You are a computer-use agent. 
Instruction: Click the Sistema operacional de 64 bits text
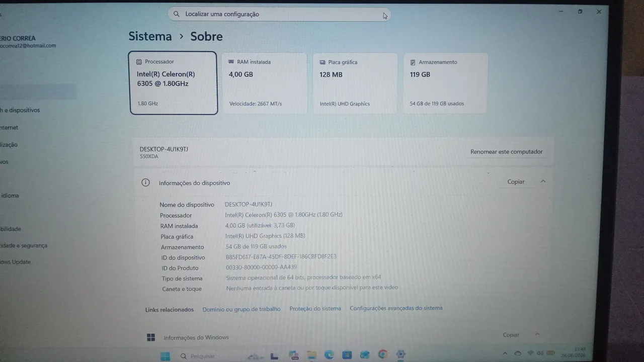point(303,278)
